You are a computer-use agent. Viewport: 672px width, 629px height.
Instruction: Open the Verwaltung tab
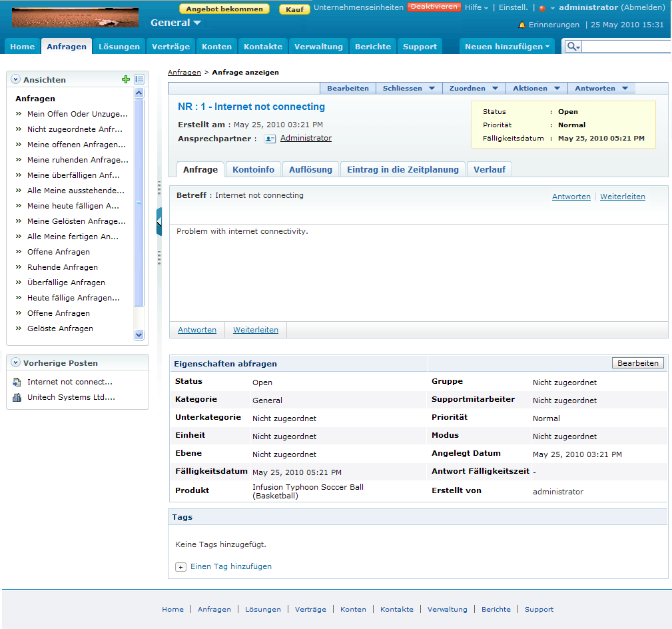[x=318, y=46]
